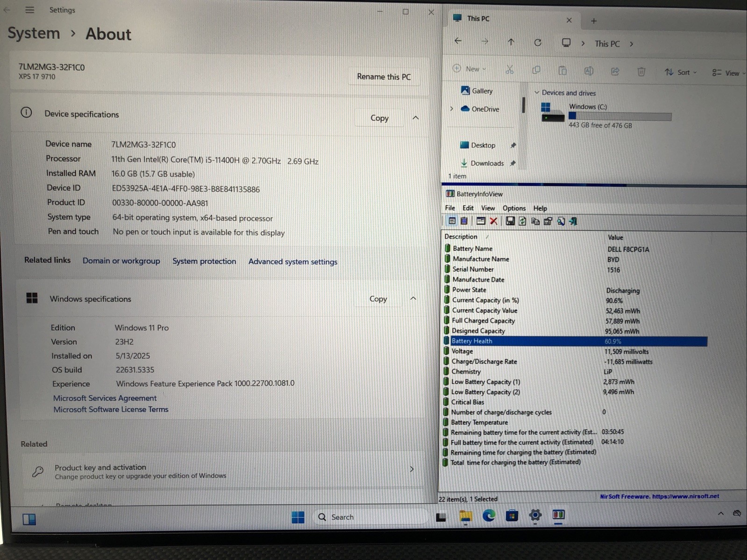Show hidden tray icons chevron on taskbar
747x560 pixels.
coord(721,513)
